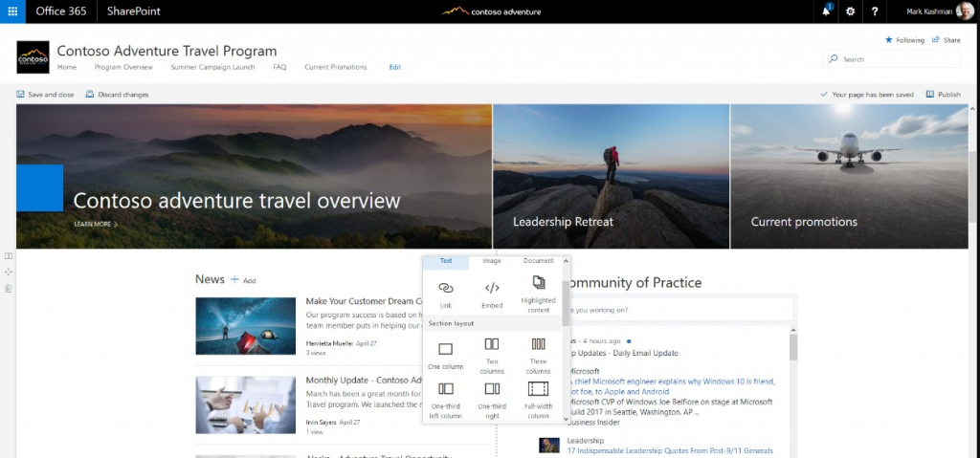Image resolution: width=980 pixels, height=458 pixels.
Task: Click the 'Henrietta Mueller' author name
Action: coord(329,343)
